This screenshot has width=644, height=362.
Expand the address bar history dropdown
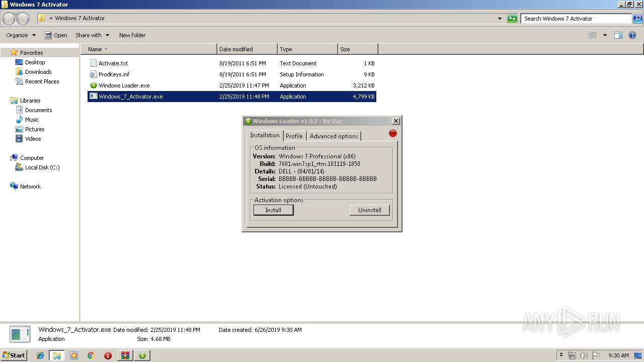[x=500, y=19]
